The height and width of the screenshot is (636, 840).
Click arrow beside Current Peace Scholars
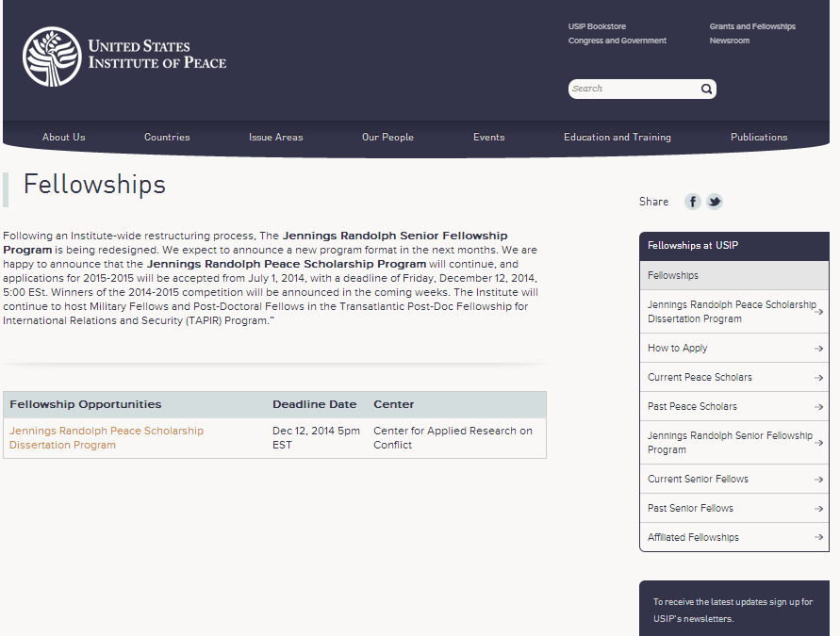pos(819,378)
